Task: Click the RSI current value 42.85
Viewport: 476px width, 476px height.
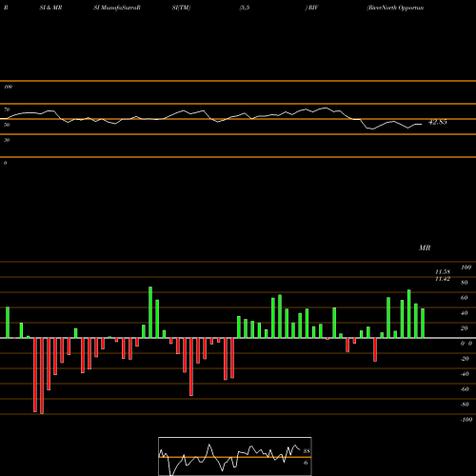Action: point(438,122)
